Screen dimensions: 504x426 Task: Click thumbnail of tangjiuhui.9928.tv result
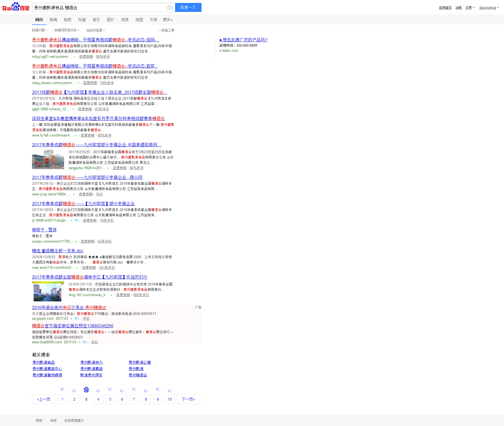click(48, 159)
